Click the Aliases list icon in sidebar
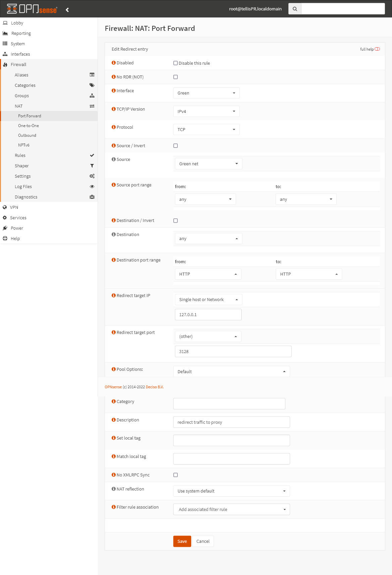392x575 pixels. click(92, 75)
